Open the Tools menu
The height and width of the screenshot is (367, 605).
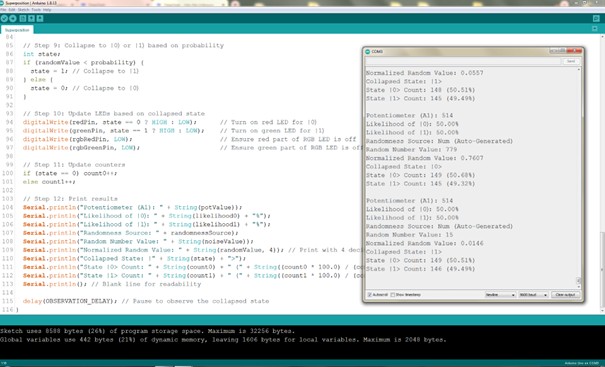click(x=36, y=10)
